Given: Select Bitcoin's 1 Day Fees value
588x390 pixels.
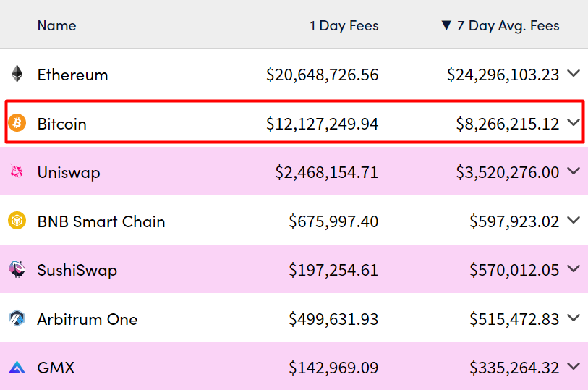Looking at the screenshot, I should (322, 124).
